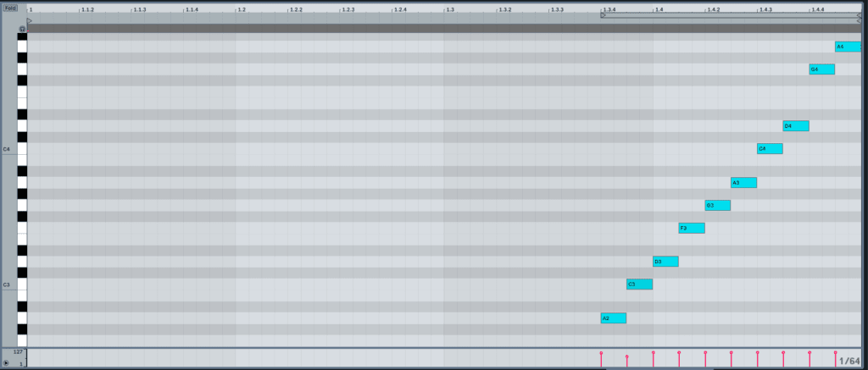Click the start marker flag below bar 1
This screenshot has width=868, height=370.
pyautogui.click(x=30, y=20)
